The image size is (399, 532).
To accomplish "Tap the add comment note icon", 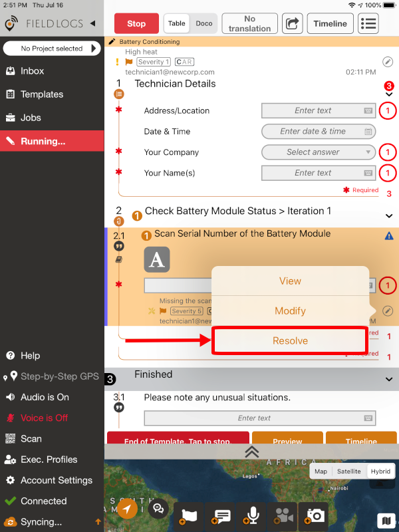I will (x=221, y=514).
